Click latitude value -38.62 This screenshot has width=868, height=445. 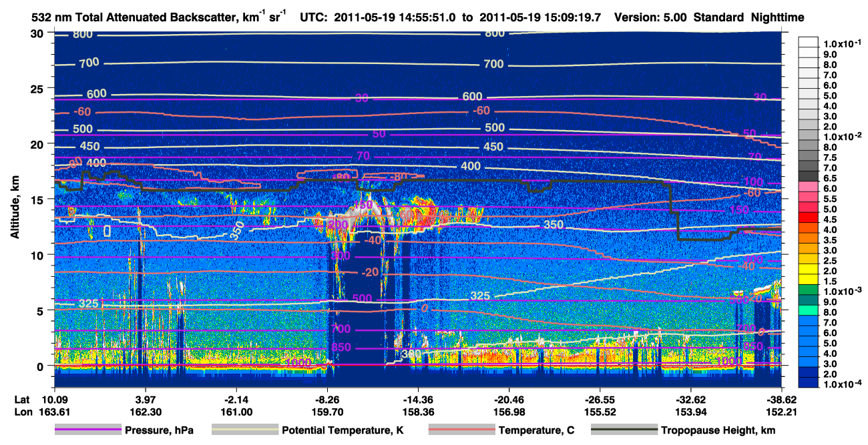tap(781, 400)
